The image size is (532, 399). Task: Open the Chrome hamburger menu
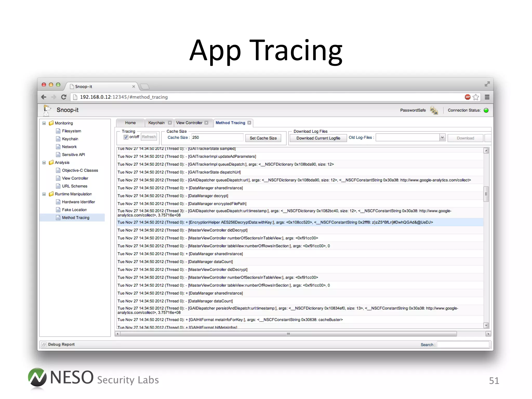pyautogui.click(x=487, y=97)
